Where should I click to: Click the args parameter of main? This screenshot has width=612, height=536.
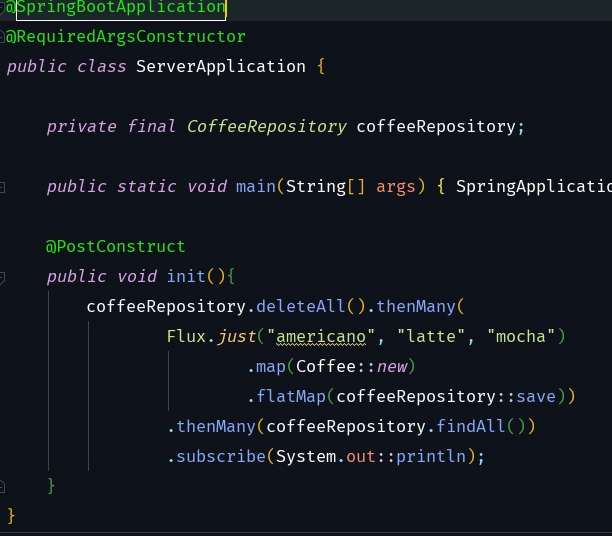(x=395, y=187)
